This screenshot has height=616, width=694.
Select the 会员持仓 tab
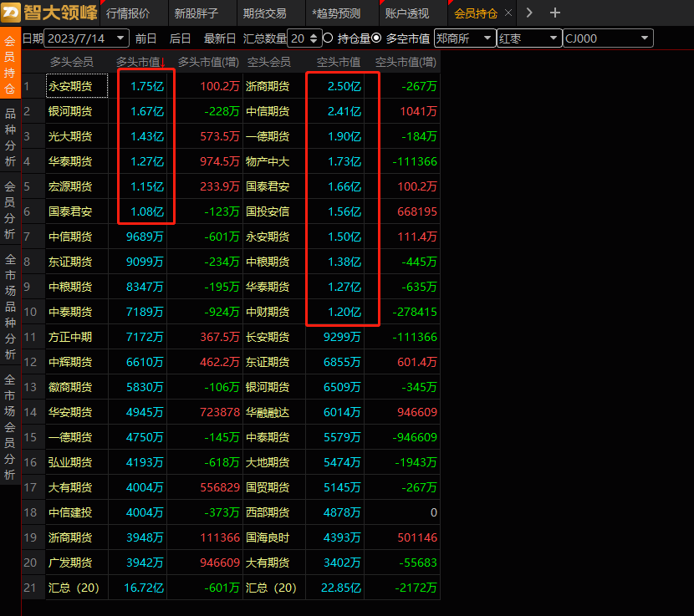476,13
